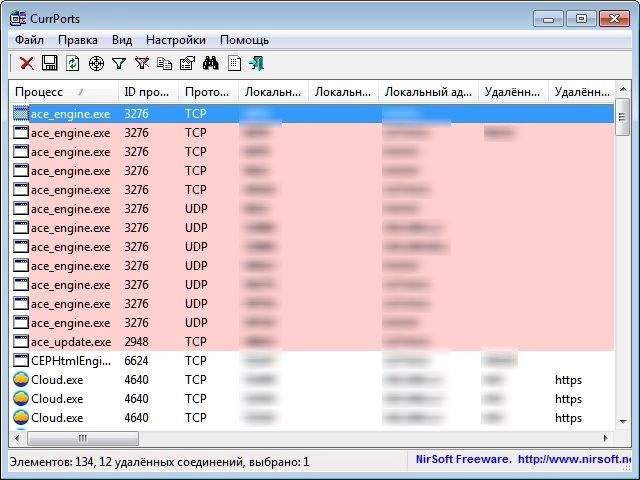
Task: Open the Файл menu
Action: tap(29, 40)
